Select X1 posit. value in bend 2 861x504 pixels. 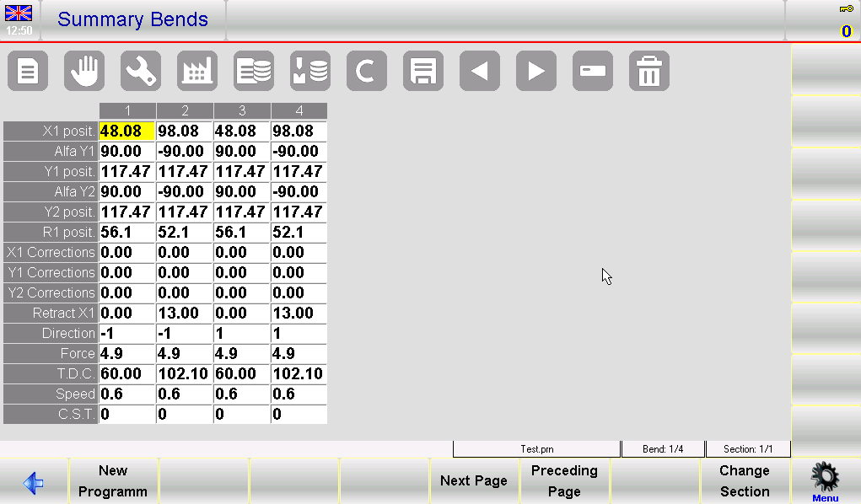(x=185, y=131)
